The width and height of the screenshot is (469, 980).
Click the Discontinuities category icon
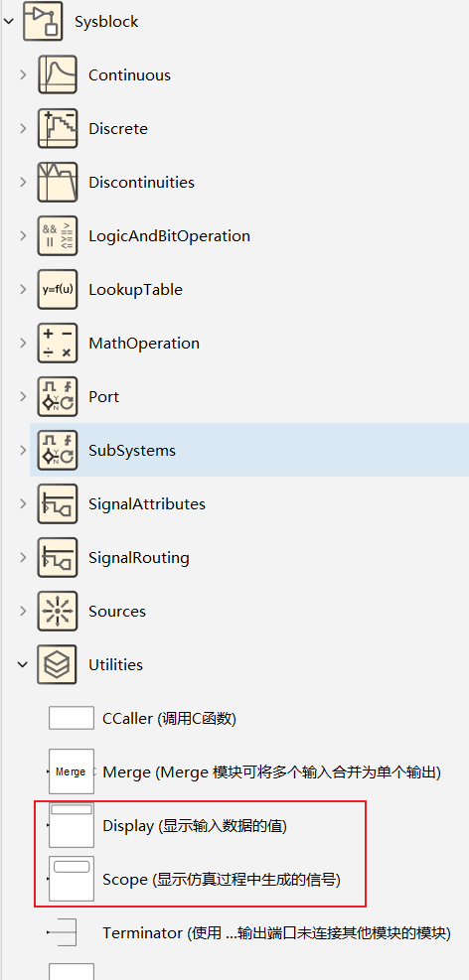58,183
